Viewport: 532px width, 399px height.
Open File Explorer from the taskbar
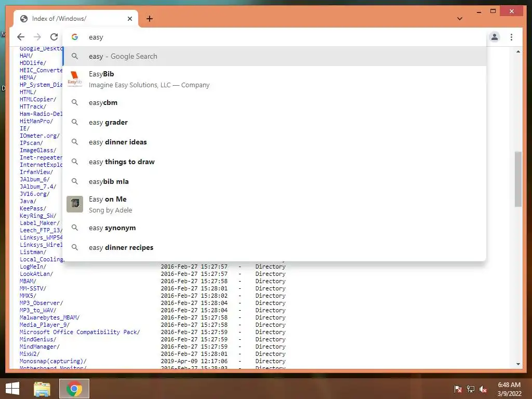(x=42, y=389)
